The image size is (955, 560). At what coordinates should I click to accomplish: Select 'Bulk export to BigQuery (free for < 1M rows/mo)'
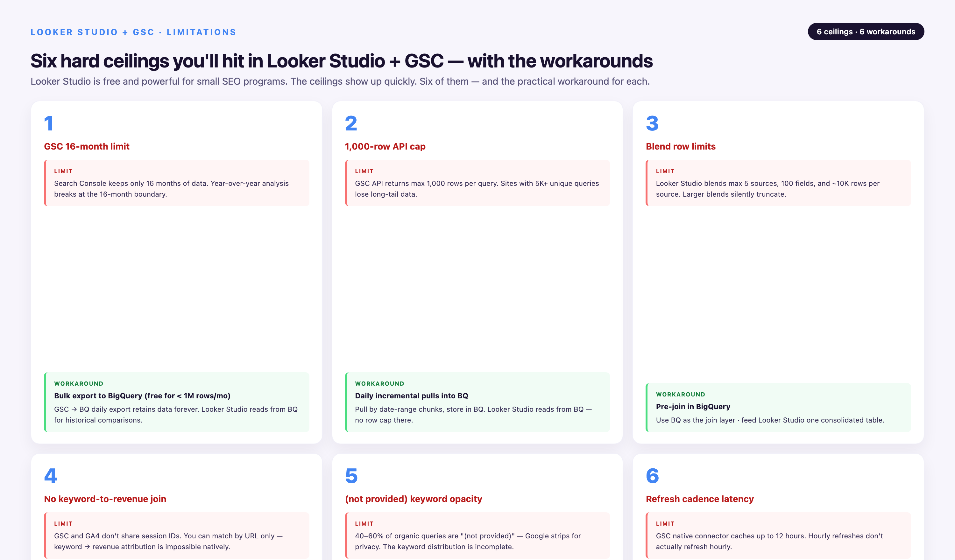click(x=142, y=395)
